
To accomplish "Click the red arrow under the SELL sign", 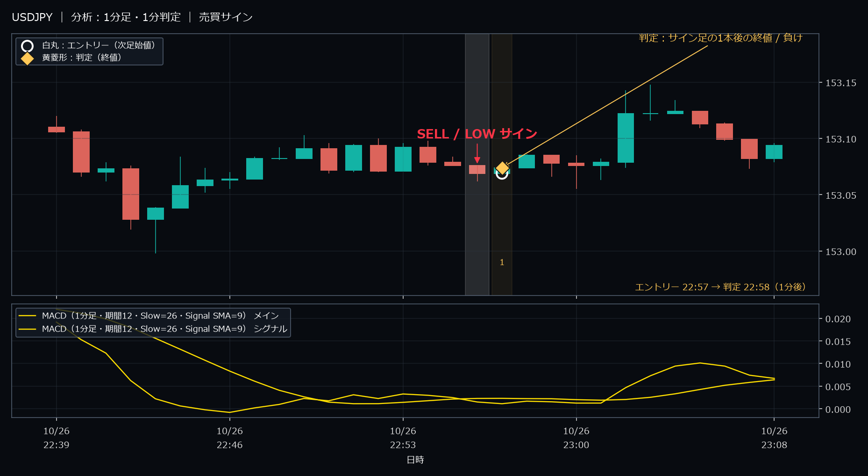I will (x=477, y=153).
